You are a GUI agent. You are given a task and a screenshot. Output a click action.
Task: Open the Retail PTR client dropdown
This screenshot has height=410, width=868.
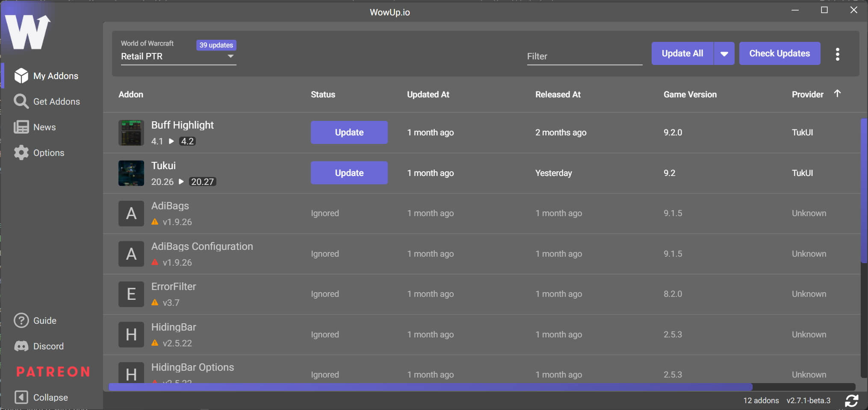178,56
